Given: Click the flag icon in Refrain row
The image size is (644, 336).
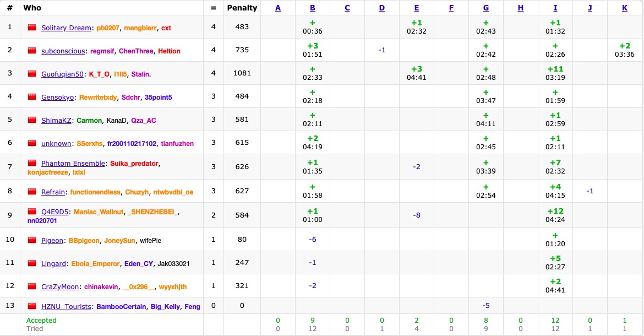Looking at the screenshot, I should (x=31, y=192).
